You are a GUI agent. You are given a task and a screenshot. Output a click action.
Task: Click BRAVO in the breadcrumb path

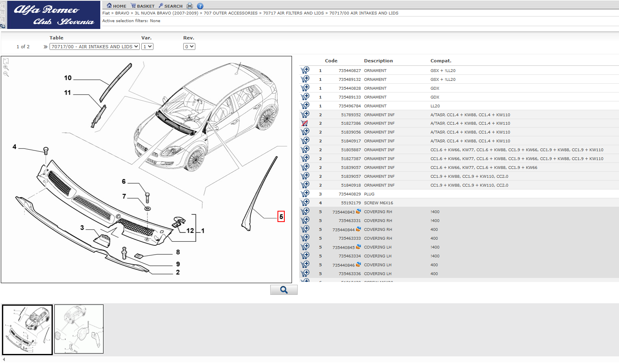(x=122, y=13)
